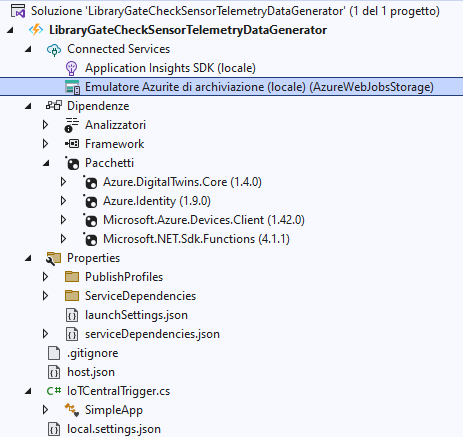
Task: Click the launchSettings.json file icon
Action: 72,315
